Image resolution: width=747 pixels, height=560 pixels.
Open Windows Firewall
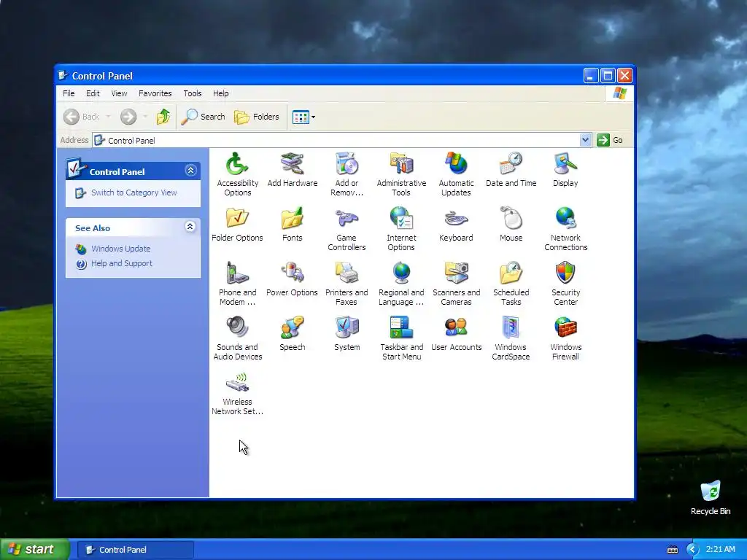tap(565, 338)
